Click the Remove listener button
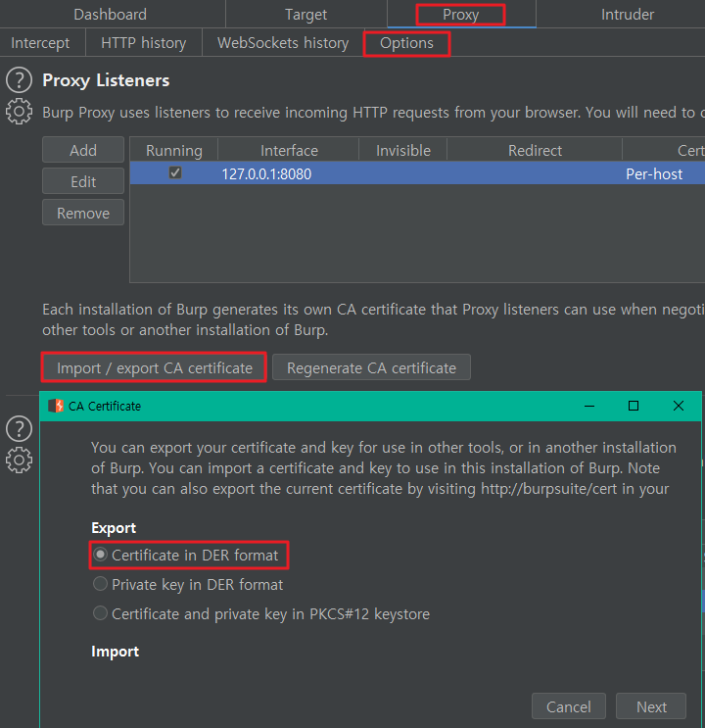 [x=83, y=213]
